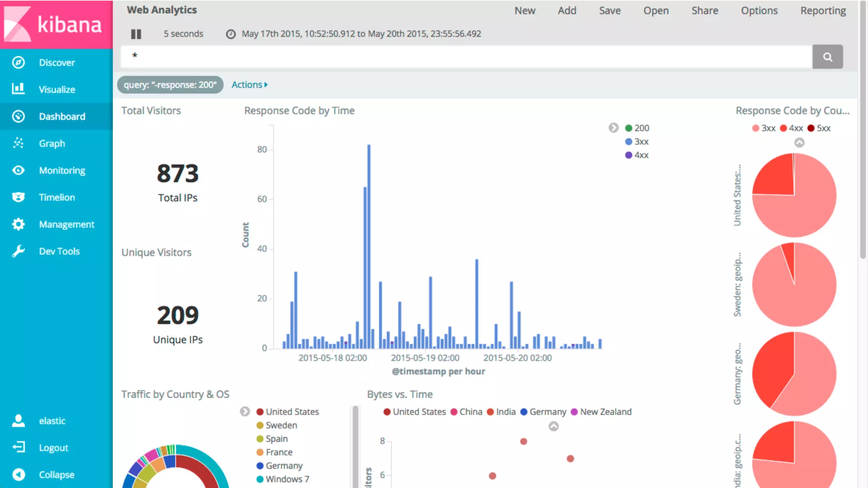Open the Discover compass icon

pos(18,62)
